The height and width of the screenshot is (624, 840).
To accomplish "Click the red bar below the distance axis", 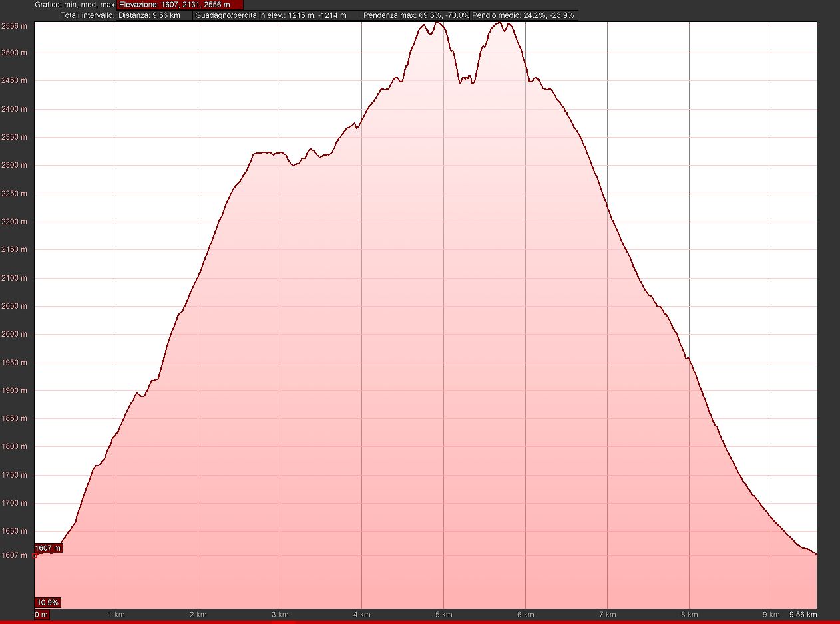I will point(419,622).
